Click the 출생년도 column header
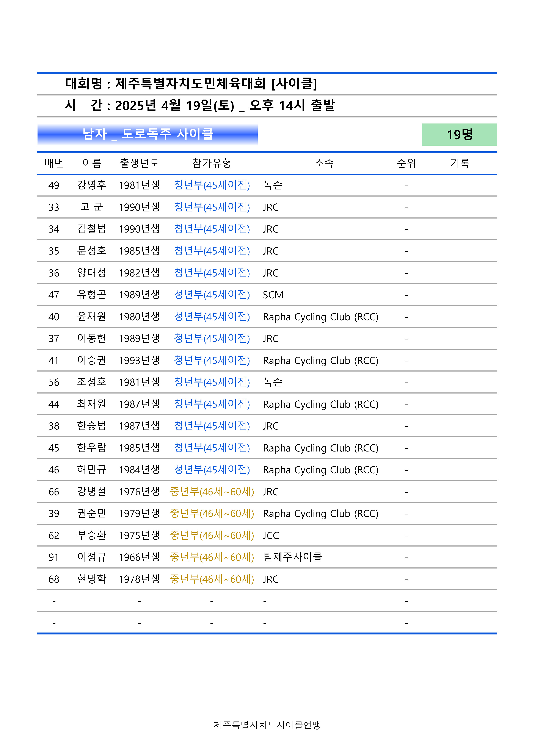535x756 pixels. click(139, 163)
